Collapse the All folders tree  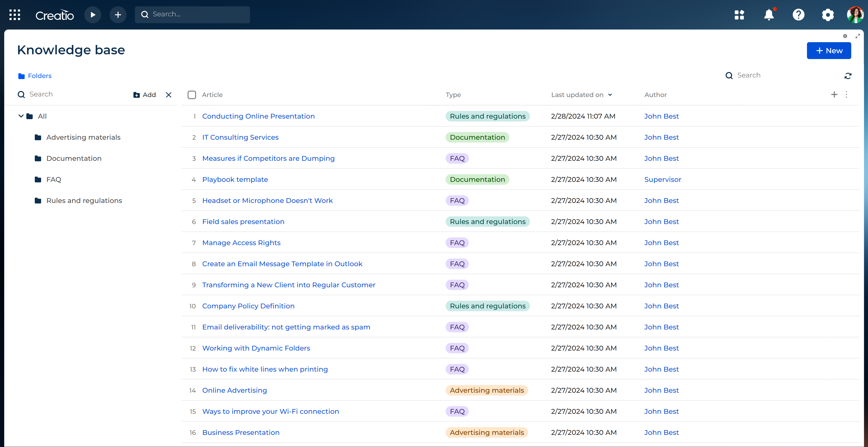point(21,116)
